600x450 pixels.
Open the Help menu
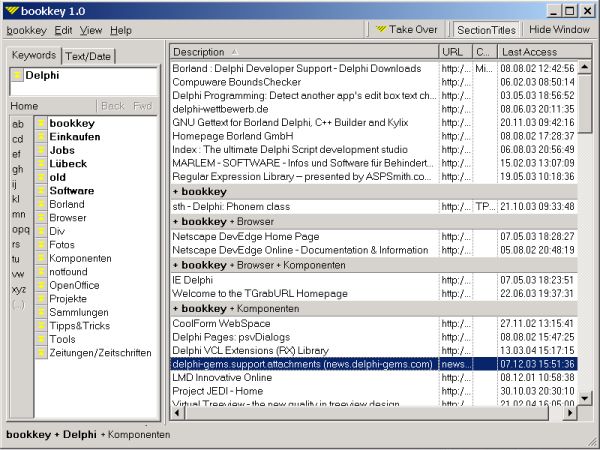[121, 30]
